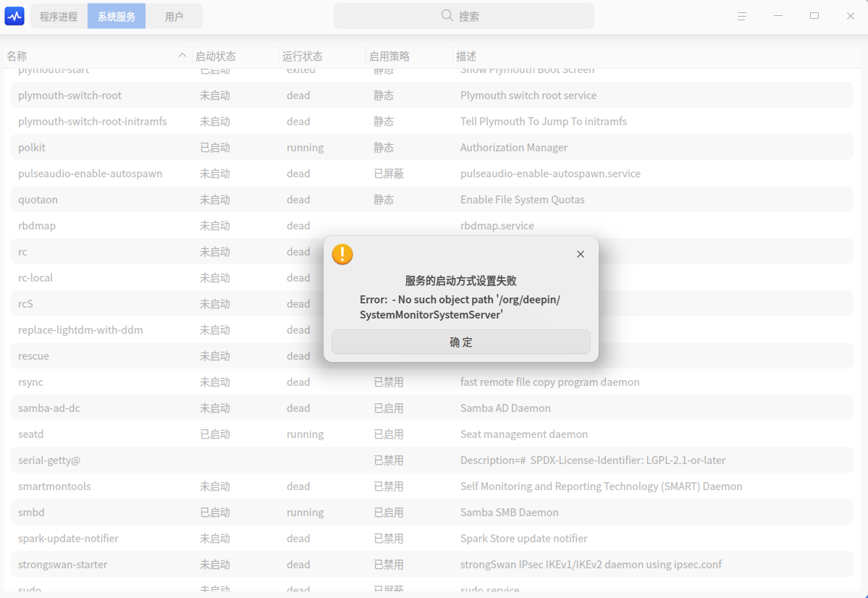This screenshot has width=868, height=598.
Task: Click the serial-getty@ SPDX description
Action: (x=593, y=460)
